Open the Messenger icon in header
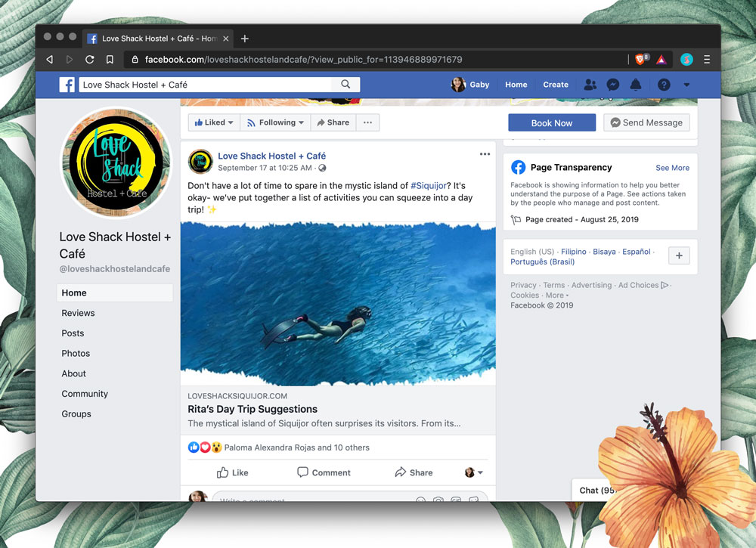The image size is (756, 548). (613, 85)
